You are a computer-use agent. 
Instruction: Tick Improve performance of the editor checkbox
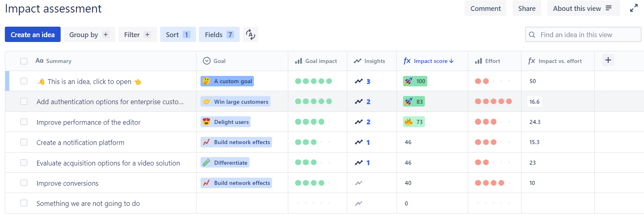pyautogui.click(x=24, y=122)
